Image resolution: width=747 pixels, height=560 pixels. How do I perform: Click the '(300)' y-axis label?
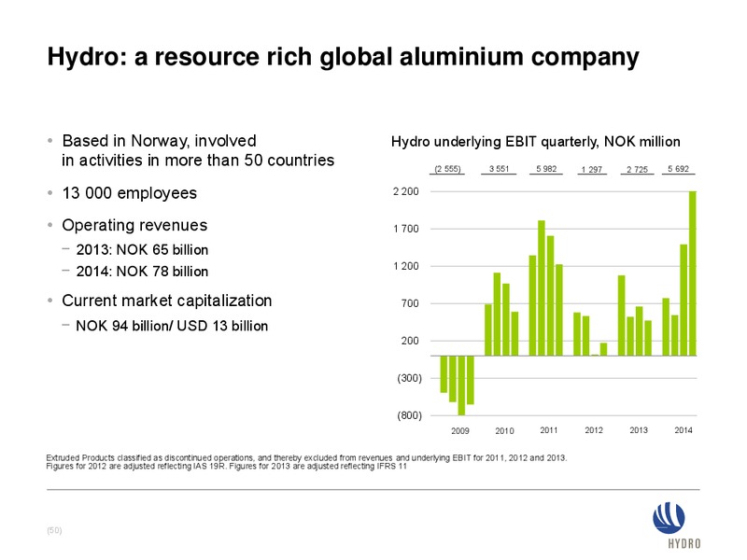tap(409, 378)
